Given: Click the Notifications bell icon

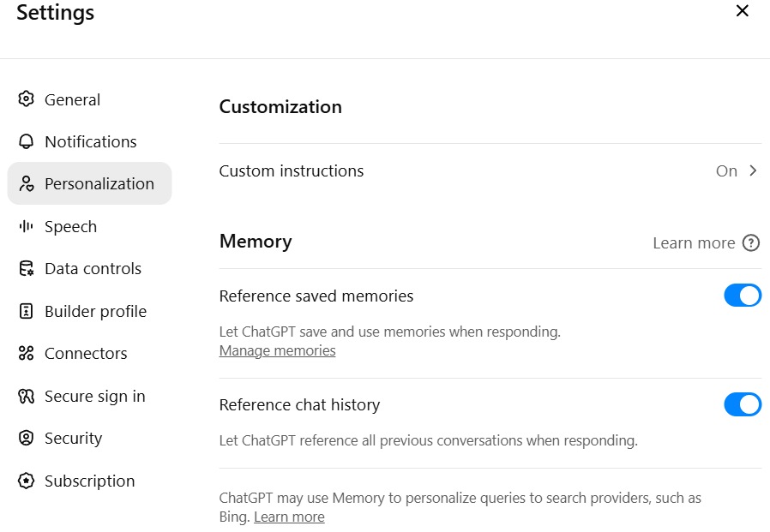Looking at the screenshot, I should (x=27, y=141).
